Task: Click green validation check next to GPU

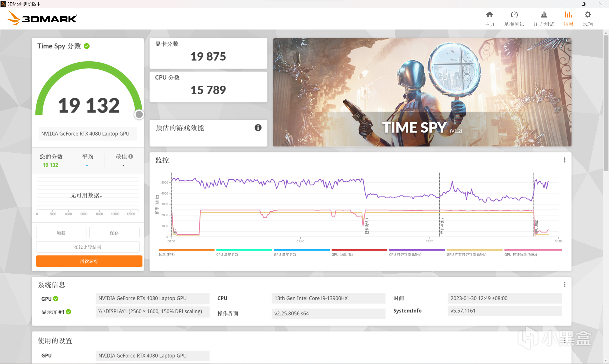Action: tap(56, 299)
